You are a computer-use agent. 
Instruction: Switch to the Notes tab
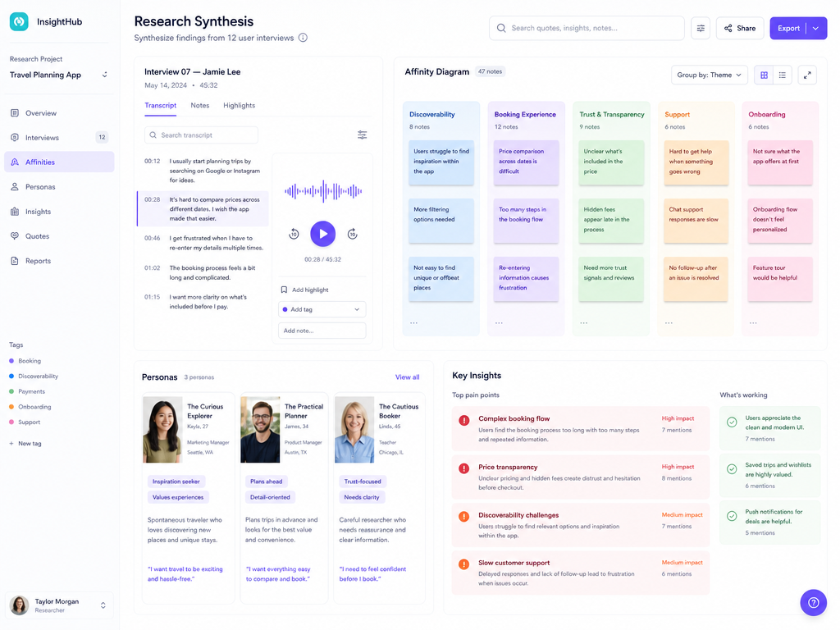[200, 106]
